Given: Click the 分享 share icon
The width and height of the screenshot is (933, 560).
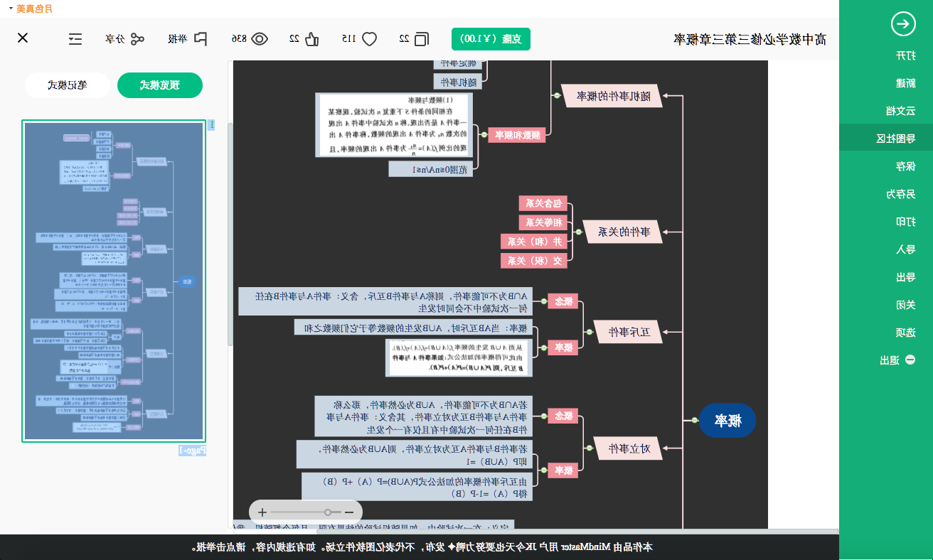Looking at the screenshot, I should point(137,38).
